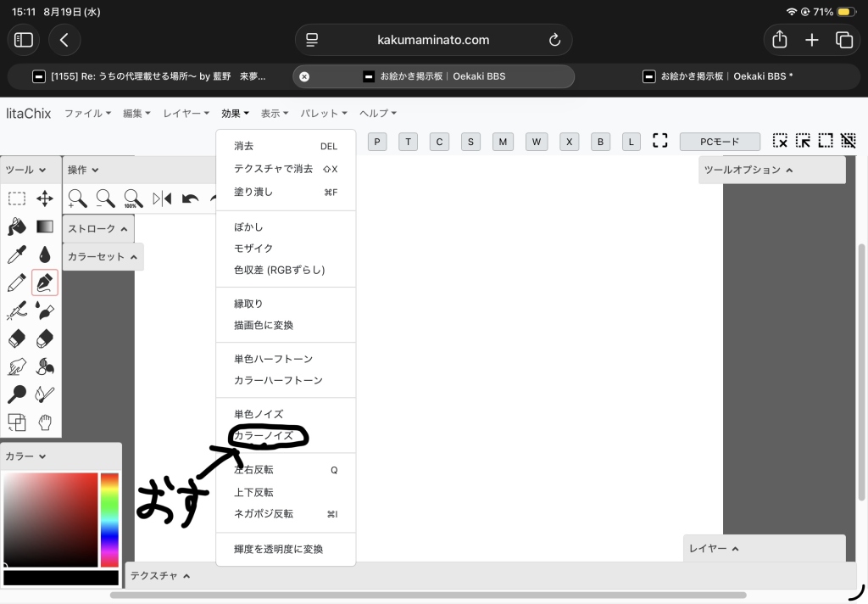Viewport: 868px width, 604px height.
Task: Expand the ツールオプション panel
Action: (x=771, y=170)
